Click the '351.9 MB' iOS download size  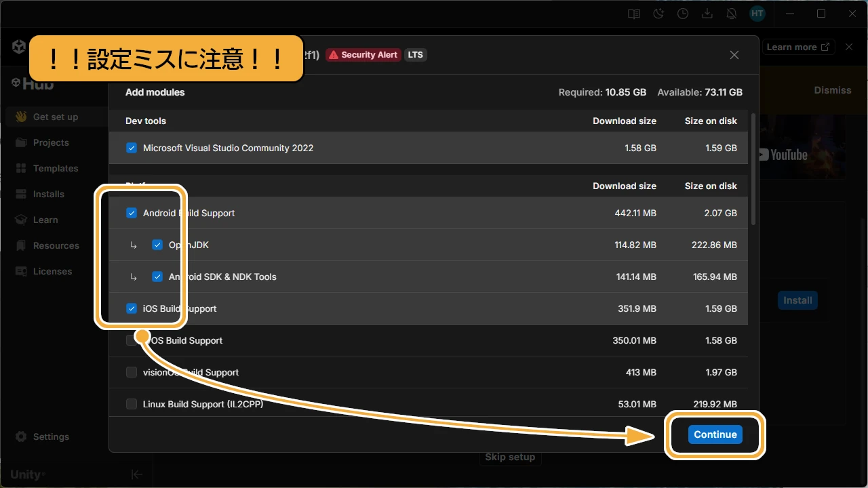[637, 308]
